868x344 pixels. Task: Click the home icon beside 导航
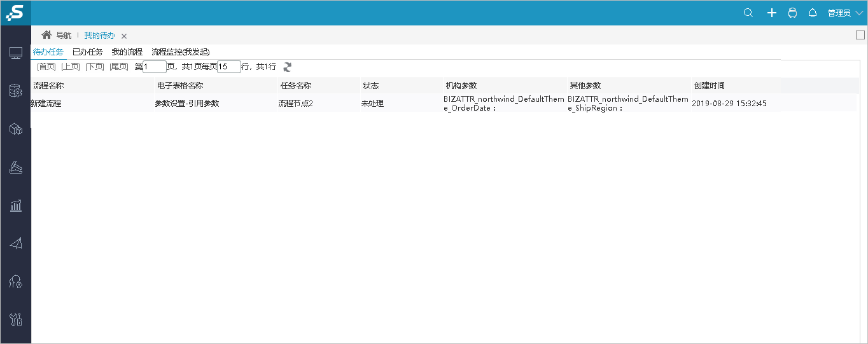tap(46, 35)
